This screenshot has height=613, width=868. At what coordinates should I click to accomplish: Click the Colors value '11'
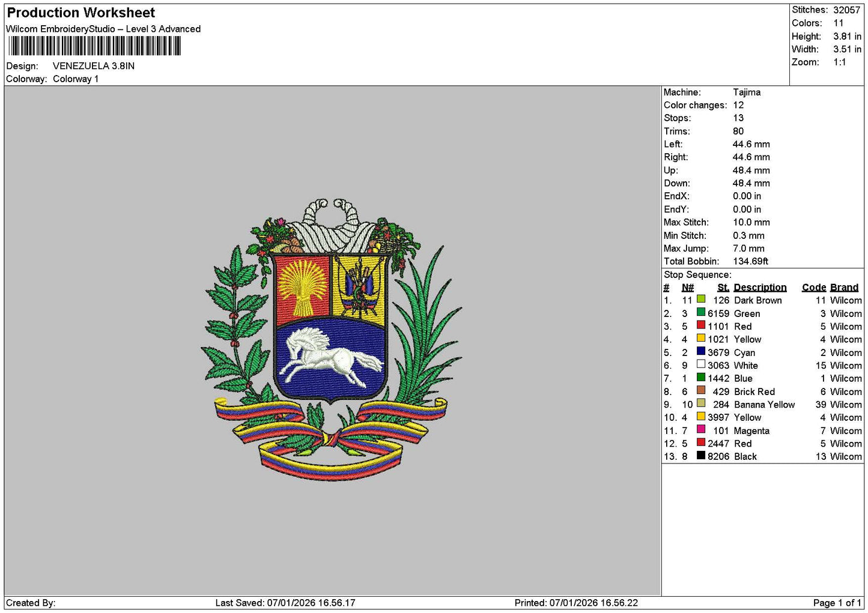coord(839,23)
